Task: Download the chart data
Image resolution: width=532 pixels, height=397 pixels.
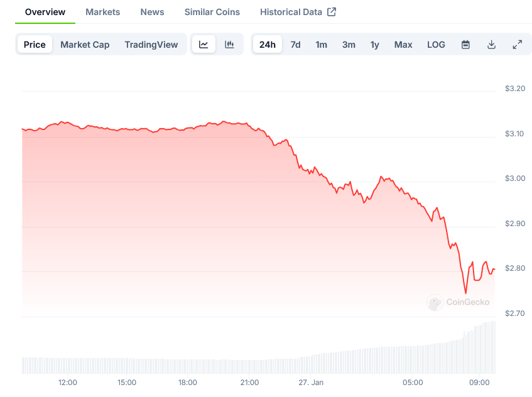Action: tap(491, 45)
